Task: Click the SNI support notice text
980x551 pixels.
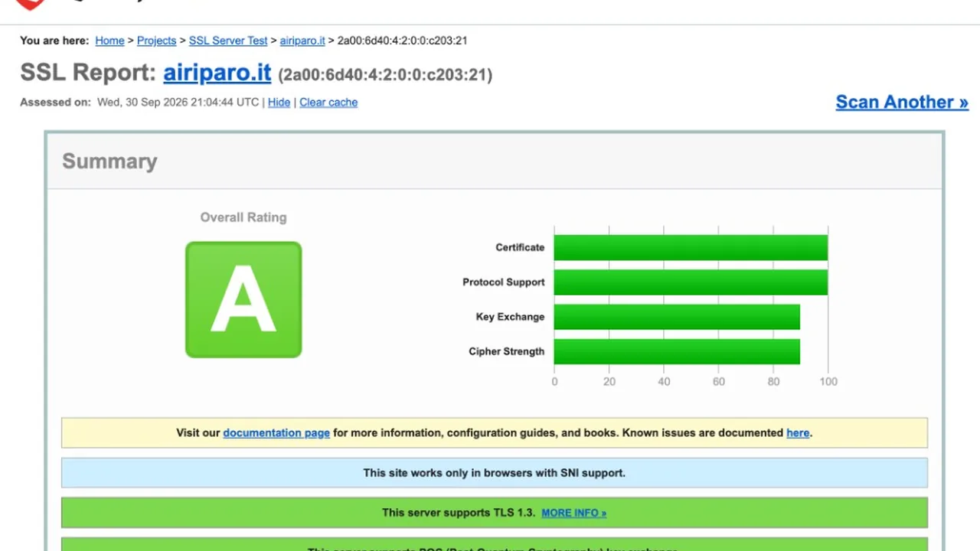Action: [495, 473]
